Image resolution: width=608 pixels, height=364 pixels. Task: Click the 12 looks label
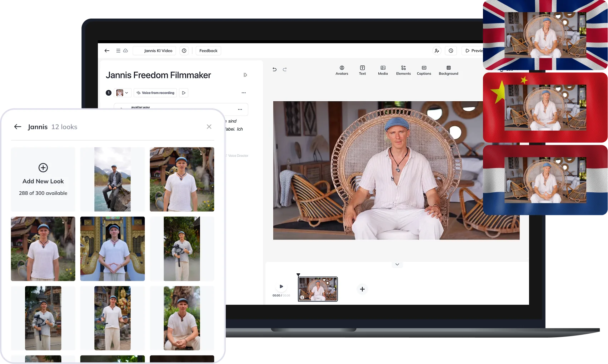(64, 127)
